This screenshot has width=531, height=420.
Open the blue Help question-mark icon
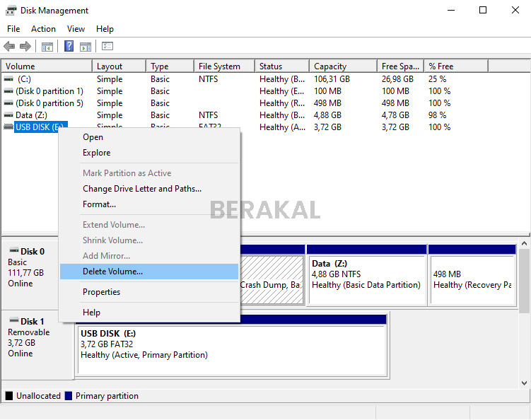(69, 47)
